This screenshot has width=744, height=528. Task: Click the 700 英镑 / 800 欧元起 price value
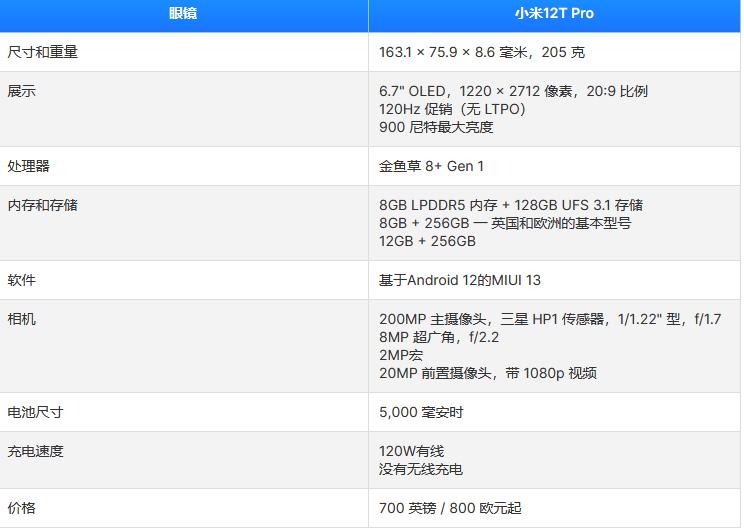click(450, 508)
